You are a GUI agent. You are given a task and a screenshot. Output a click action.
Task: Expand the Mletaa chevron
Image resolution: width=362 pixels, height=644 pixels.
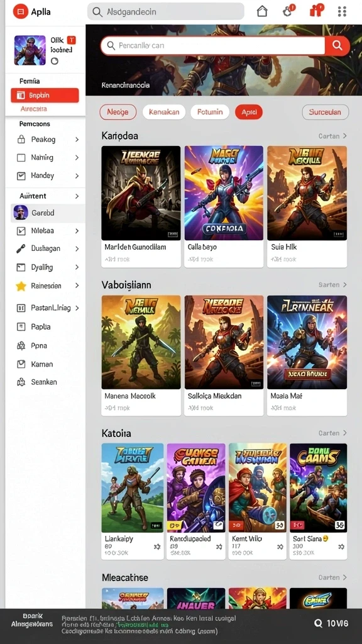click(77, 231)
